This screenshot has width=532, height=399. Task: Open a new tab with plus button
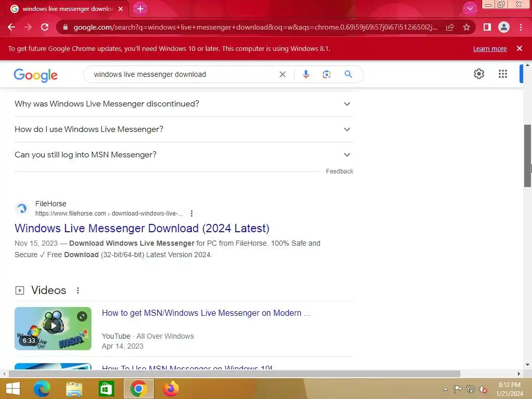140,9
